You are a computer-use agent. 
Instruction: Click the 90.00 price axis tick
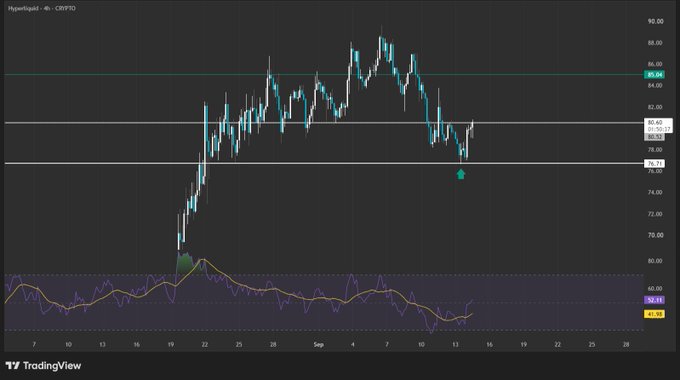(655, 21)
